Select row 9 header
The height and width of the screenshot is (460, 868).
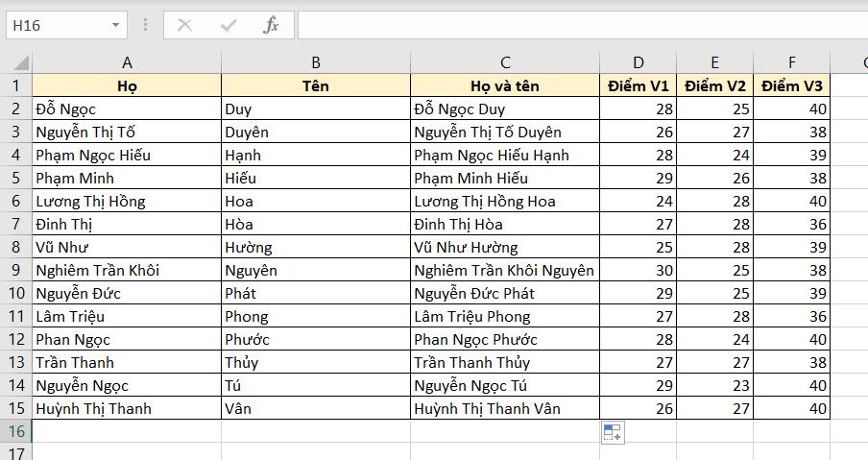point(16,270)
